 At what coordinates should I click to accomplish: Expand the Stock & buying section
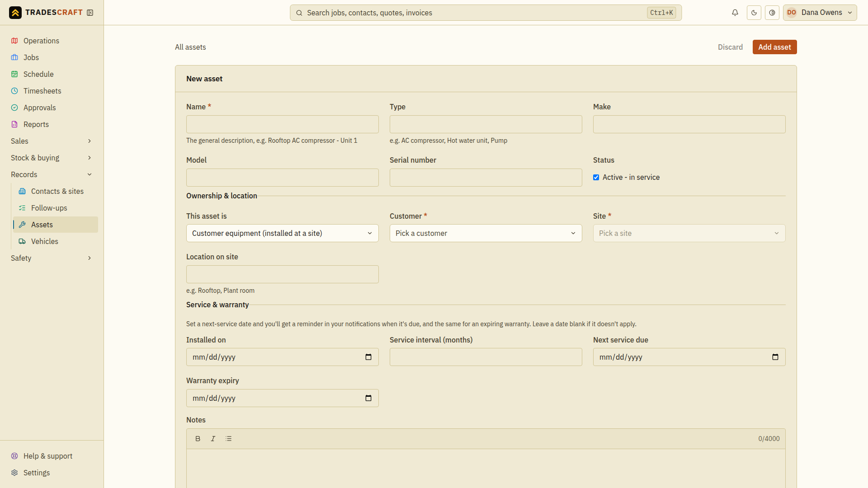click(52, 158)
